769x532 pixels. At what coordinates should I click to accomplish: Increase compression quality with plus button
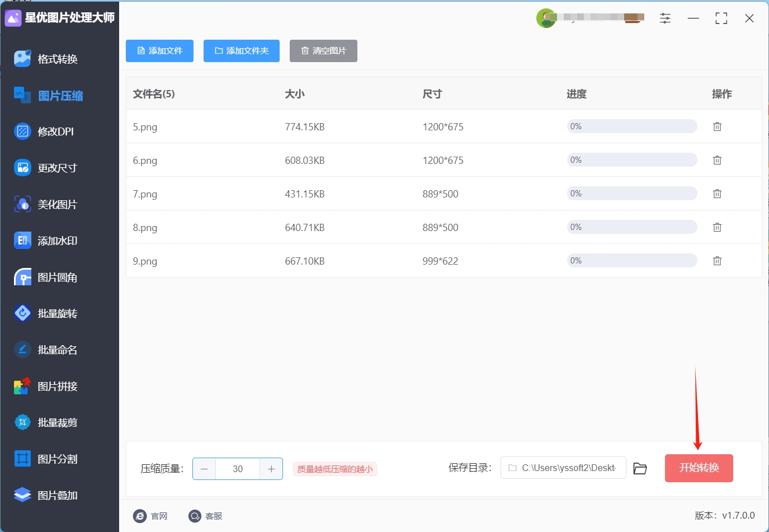(x=271, y=469)
